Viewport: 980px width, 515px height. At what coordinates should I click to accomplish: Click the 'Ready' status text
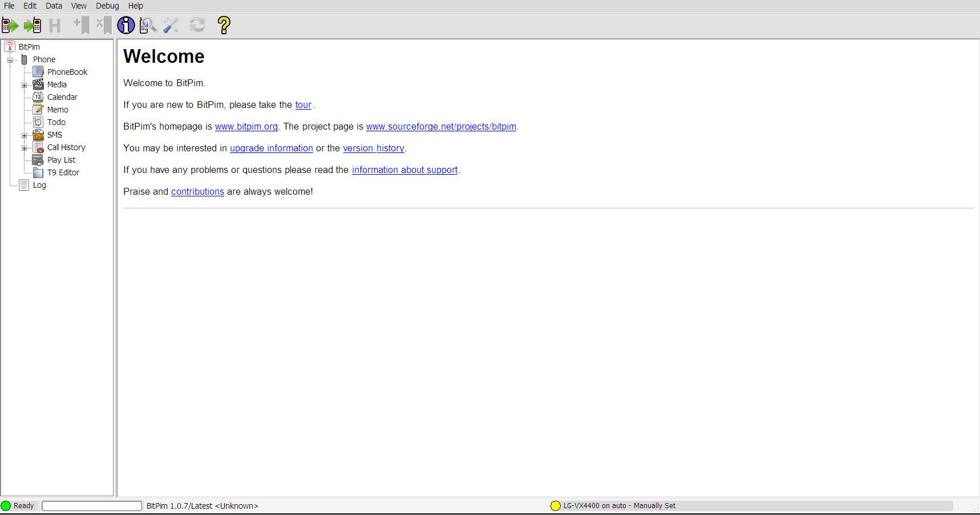click(24, 506)
